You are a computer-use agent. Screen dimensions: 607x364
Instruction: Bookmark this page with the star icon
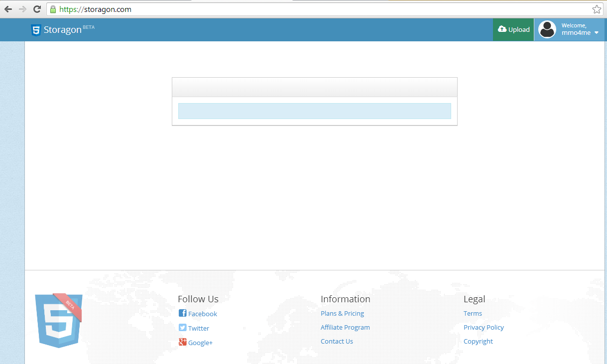[x=597, y=9]
